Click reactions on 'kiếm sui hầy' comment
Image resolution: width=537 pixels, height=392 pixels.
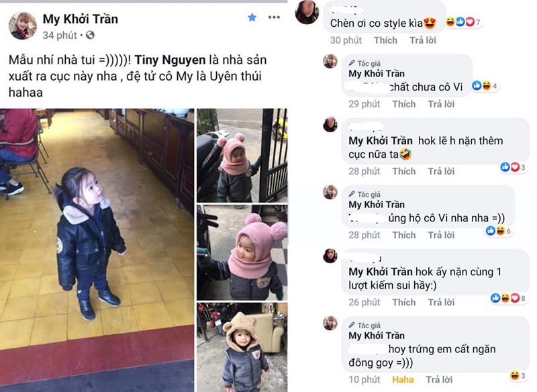pos(508,298)
